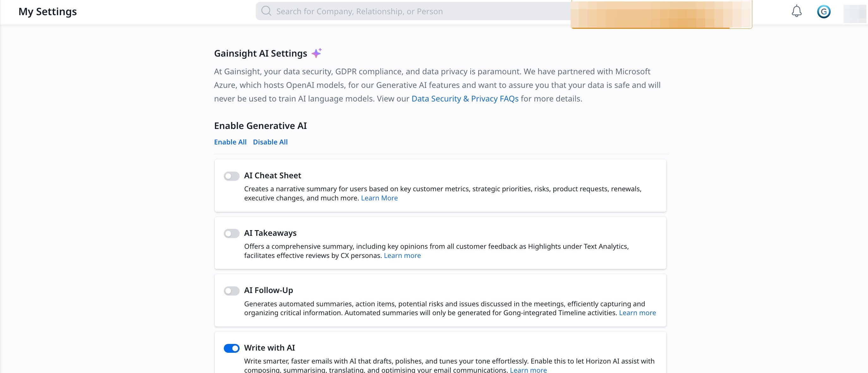Focus the Company, Relationship, or Person search box

pos(404,11)
